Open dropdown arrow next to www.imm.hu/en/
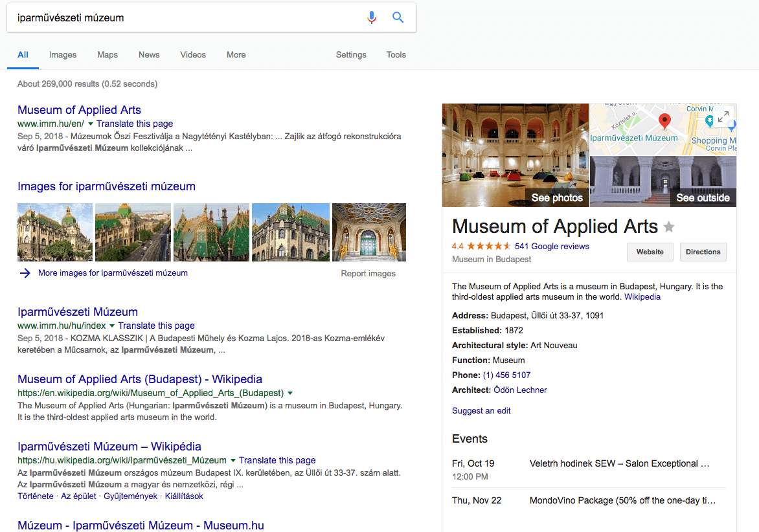This screenshot has height=532, width=759. (91, 124)
